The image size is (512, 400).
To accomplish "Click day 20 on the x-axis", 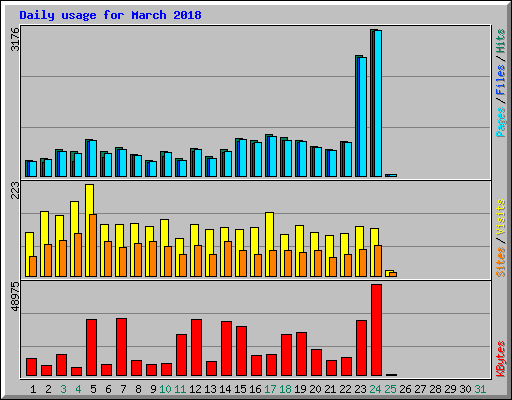I will [315, 389].
